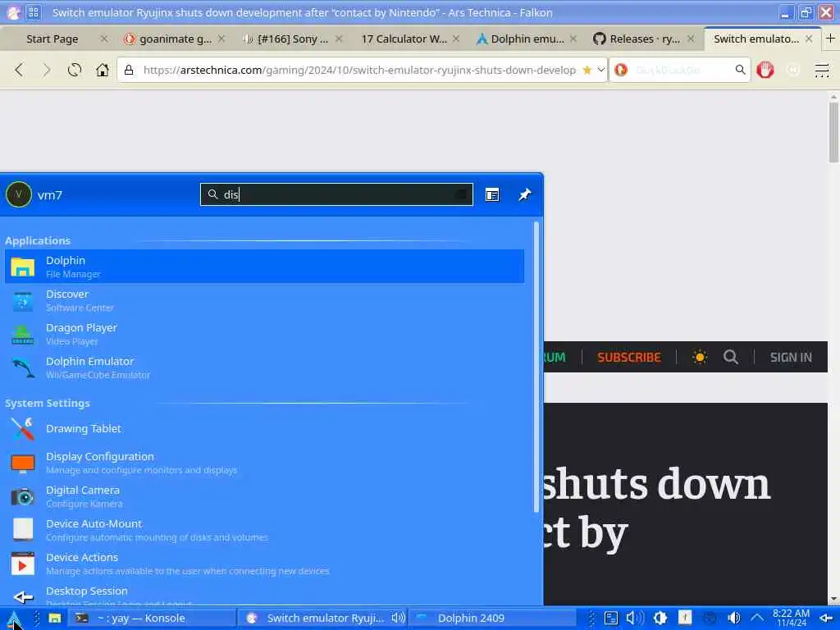
Task: Click the launcher results scrollbar
Action: point(536,367)
